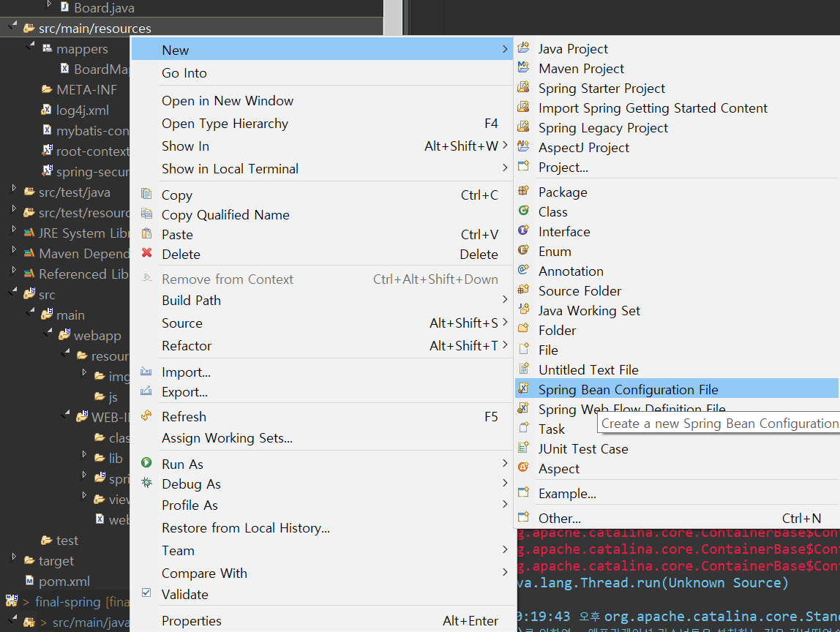The height and width of the screenshot is (632, 840).
Task: Toggle the Validate checkbox
Action: click(146, 593)
